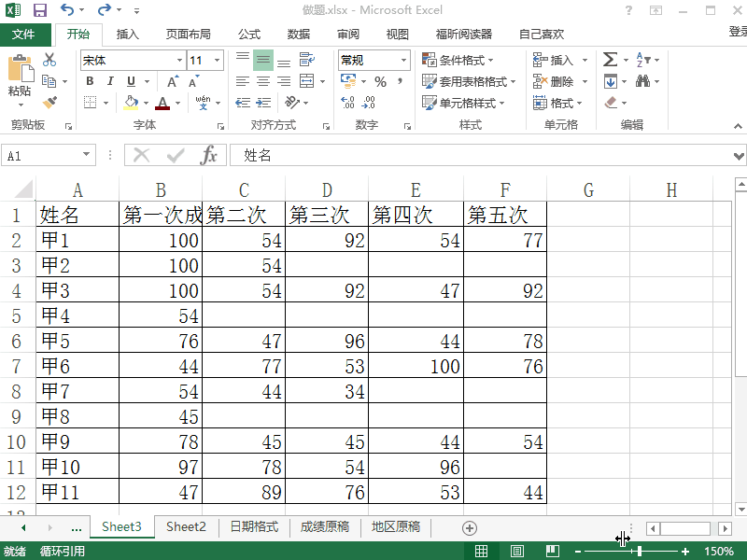The height and width of the screenshot is (560, 747).
Task: Open number format 常规 dropdown
Action: (x=404, y=60)
